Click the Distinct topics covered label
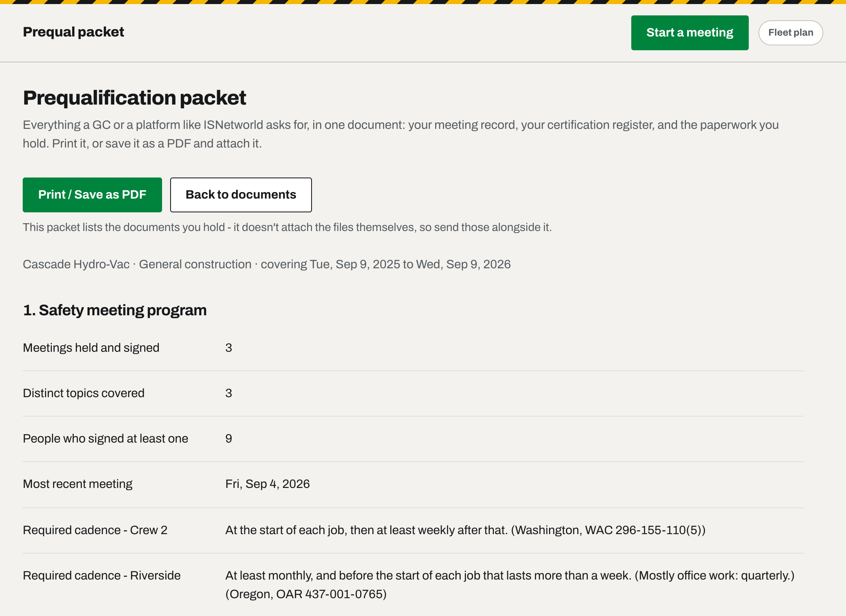Image resolution: width=846 pixels, height=616 pixels. point(83,393)
